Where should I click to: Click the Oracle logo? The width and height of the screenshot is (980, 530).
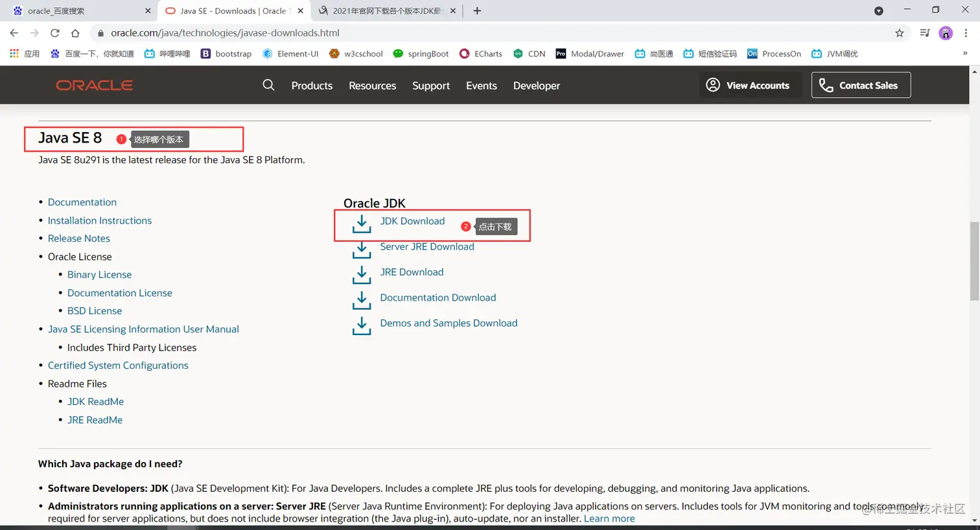click(x=95, y=85)
